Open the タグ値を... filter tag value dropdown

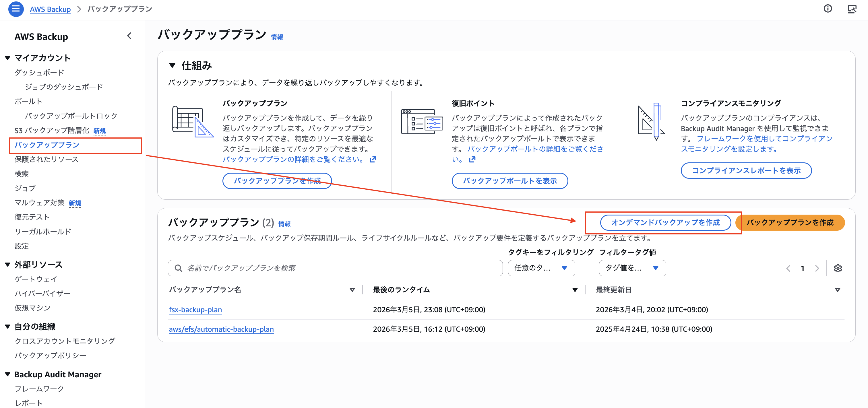[x=632, y=268]
